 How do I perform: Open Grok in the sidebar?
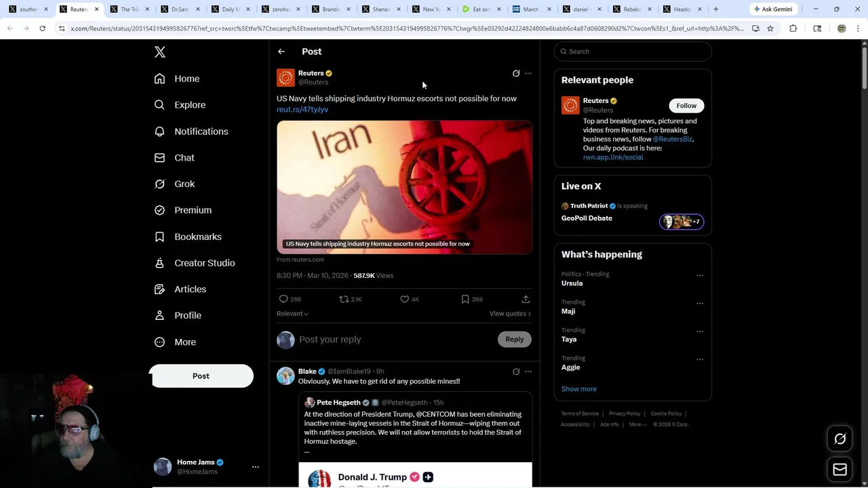point(174,184)
